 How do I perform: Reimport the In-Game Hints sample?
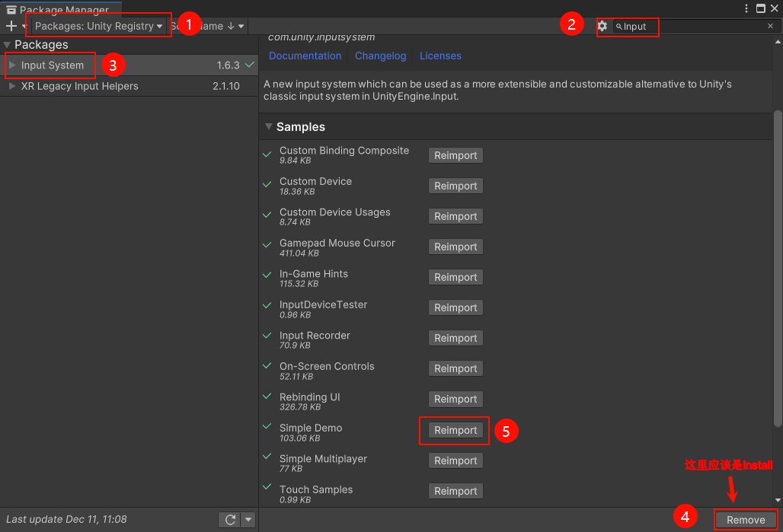pyautogui.click(x=455, y=277)
